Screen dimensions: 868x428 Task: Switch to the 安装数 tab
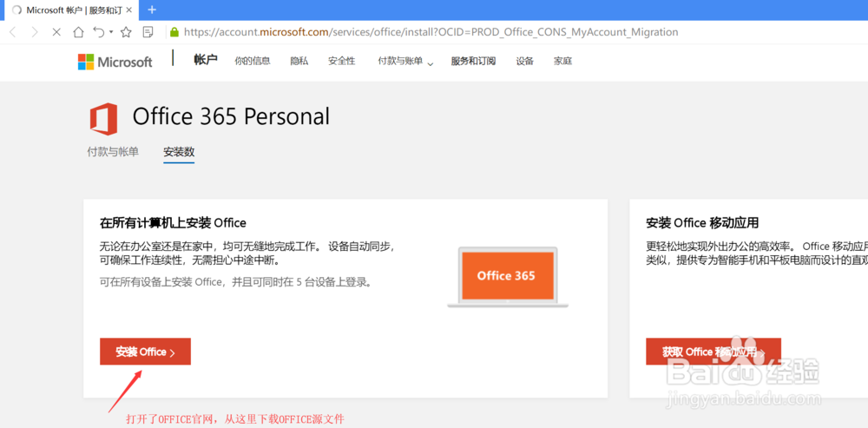[x=179, y=152]
